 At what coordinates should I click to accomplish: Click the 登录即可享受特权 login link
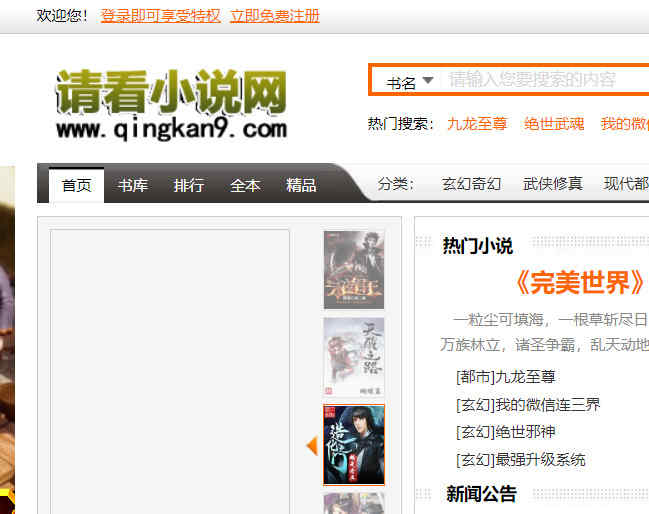point(160,16)
